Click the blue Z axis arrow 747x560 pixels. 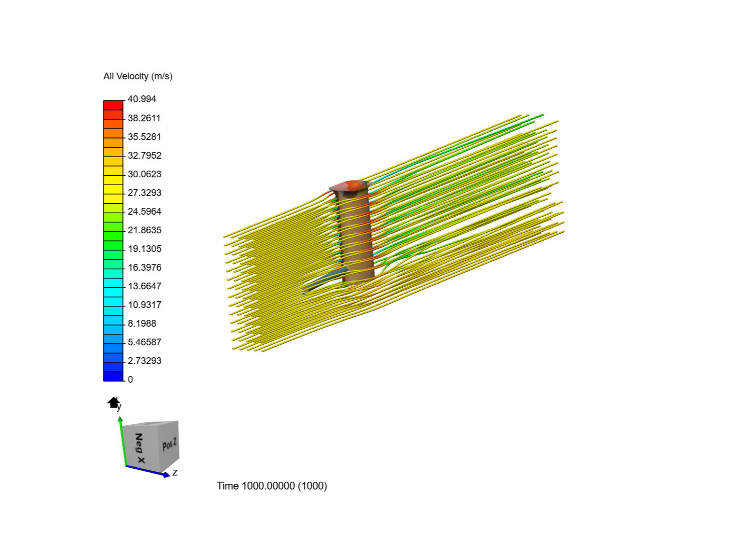point(148,471)
